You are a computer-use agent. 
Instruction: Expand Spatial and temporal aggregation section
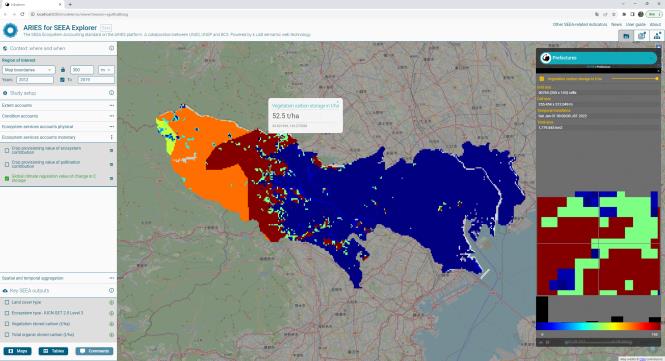[58, 278]
